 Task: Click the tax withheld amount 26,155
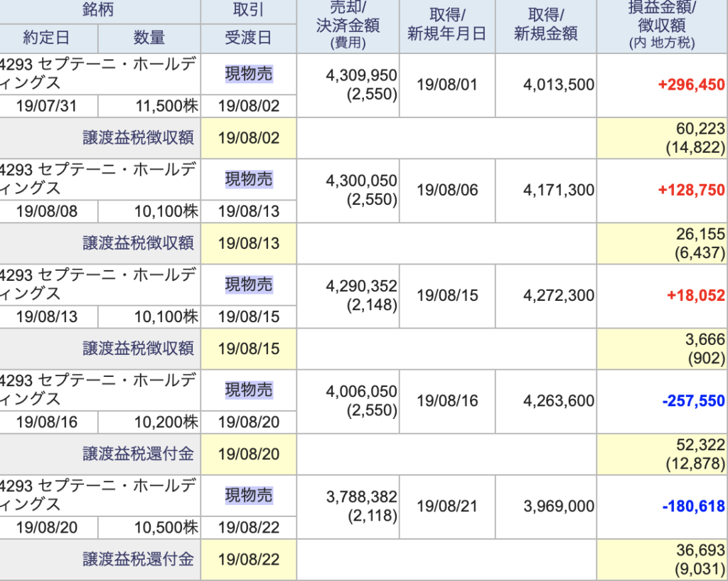700,234
